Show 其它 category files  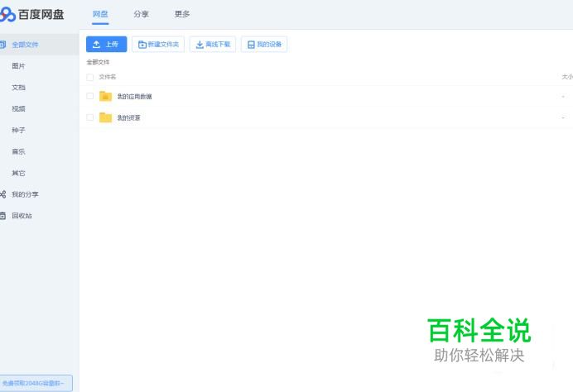(x=19, y=173)
